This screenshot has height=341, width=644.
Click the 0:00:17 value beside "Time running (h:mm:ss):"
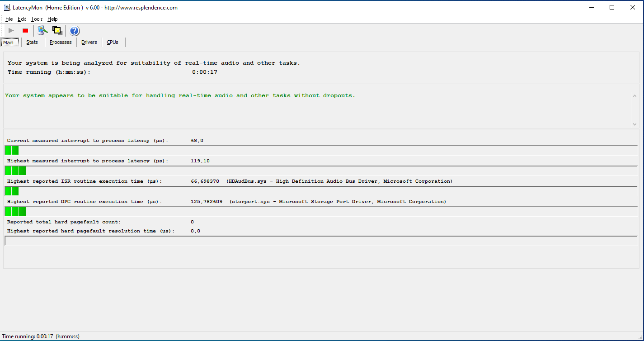point(205,72)
